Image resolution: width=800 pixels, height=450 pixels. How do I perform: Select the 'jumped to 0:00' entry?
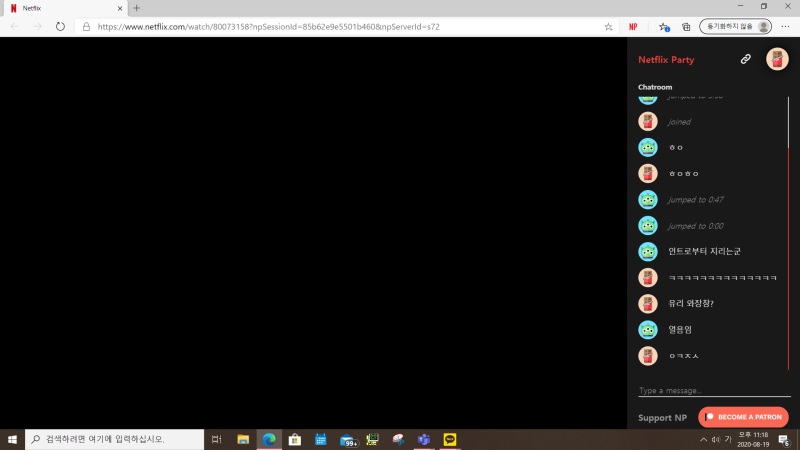coord(696,226)
